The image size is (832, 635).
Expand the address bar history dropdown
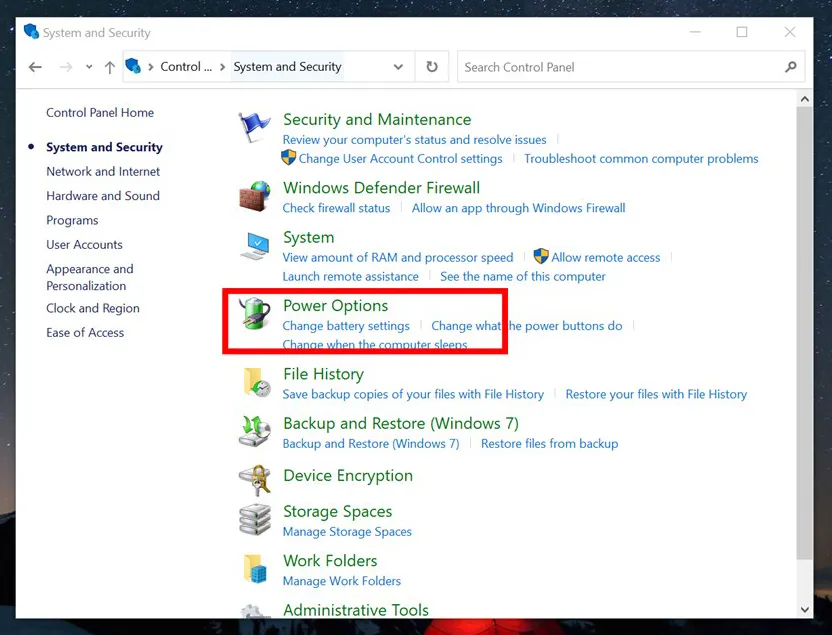[398, 67]
